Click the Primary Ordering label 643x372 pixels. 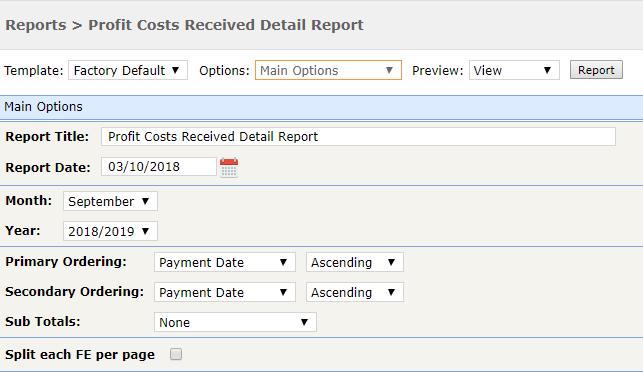tap(66, 262)
